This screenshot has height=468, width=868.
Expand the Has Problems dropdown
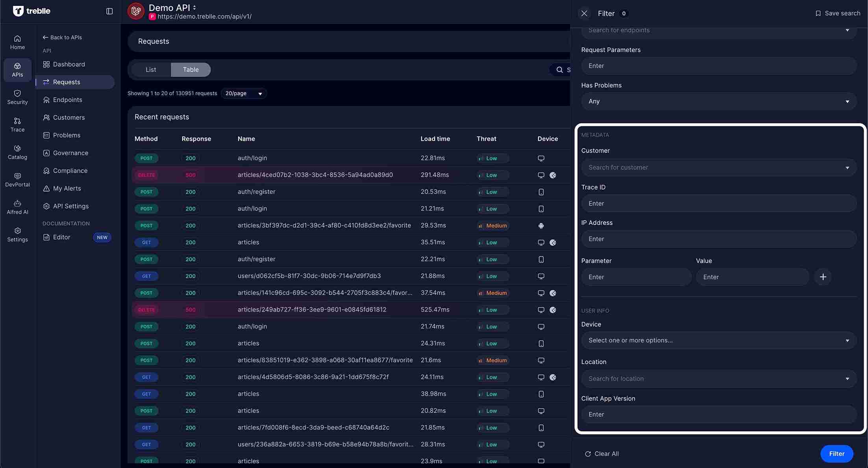click(718, 101)
